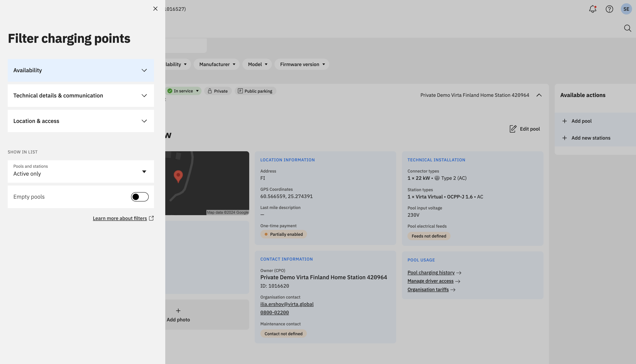Open the SE user avatar menu

(626, 9)
